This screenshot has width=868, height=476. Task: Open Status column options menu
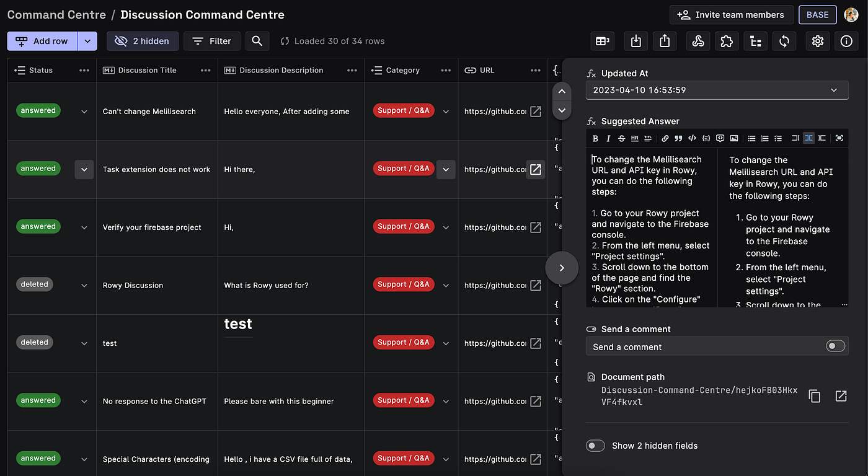click(84, 70)
